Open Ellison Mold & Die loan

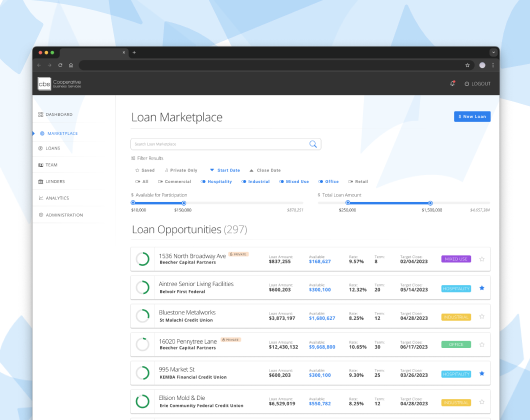310,401
